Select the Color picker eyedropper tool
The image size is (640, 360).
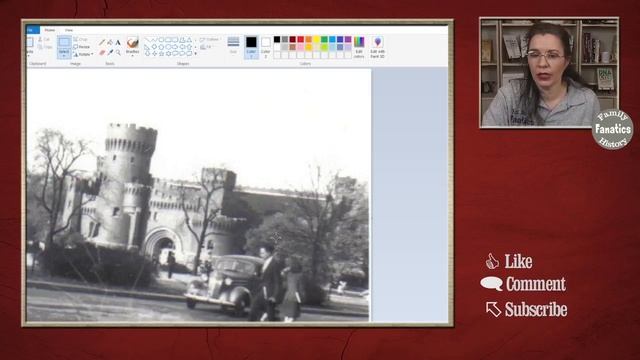[110, 52]
